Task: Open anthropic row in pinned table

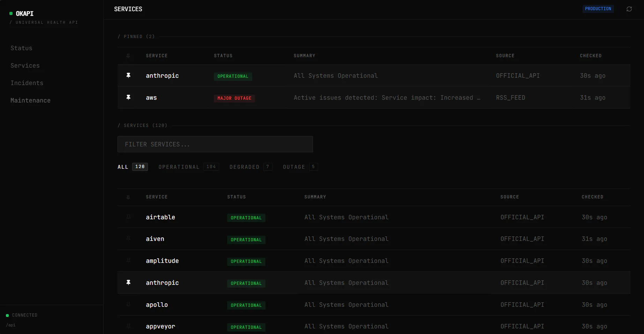Action: click(374, 76)
